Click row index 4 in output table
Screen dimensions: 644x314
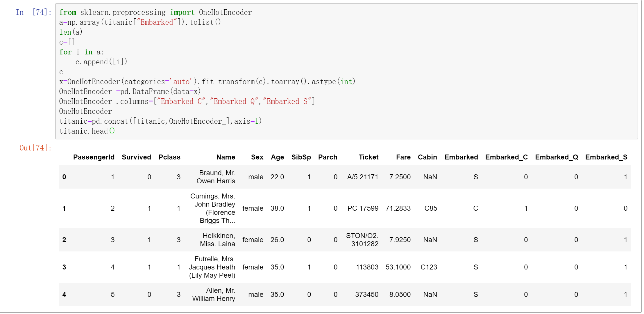click(64, 295)
